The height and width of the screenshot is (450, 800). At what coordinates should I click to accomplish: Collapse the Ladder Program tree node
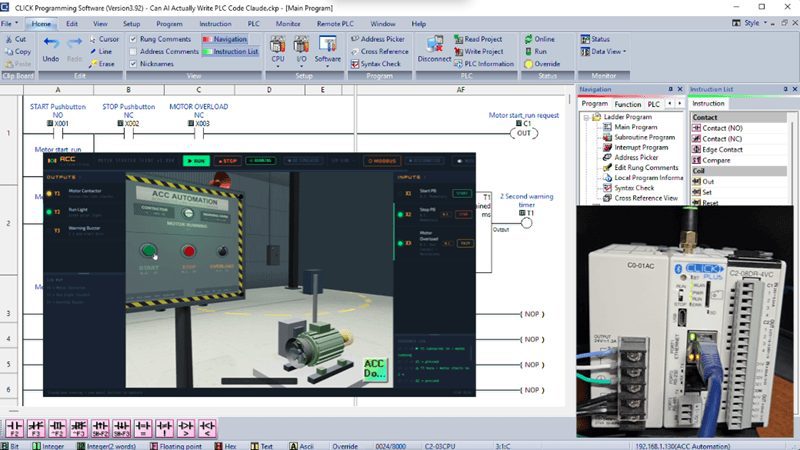586,117
